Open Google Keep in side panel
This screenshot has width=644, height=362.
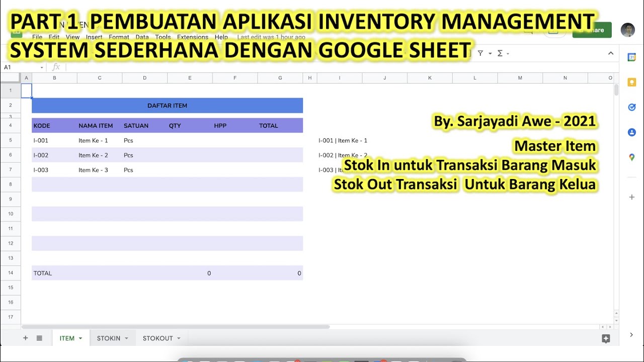coord(632,82)
